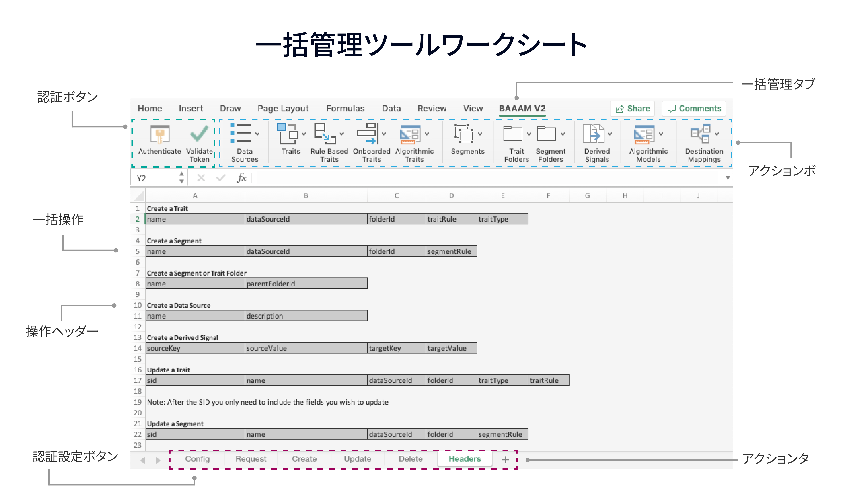Click the Onboarded Traits icon
Viewport: 864px width, 504px height.
[x=367, y=134]
